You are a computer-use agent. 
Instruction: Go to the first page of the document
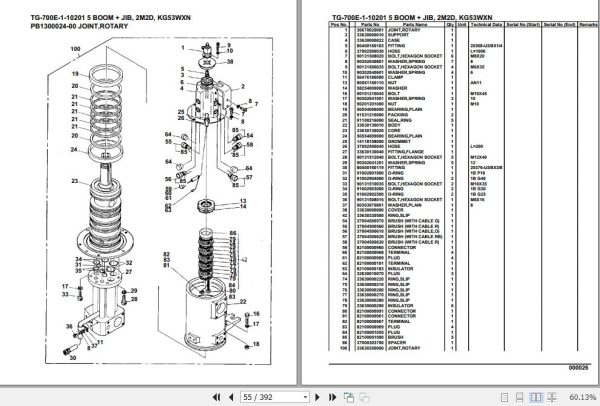pyautogui.click(x=216, y=397)
